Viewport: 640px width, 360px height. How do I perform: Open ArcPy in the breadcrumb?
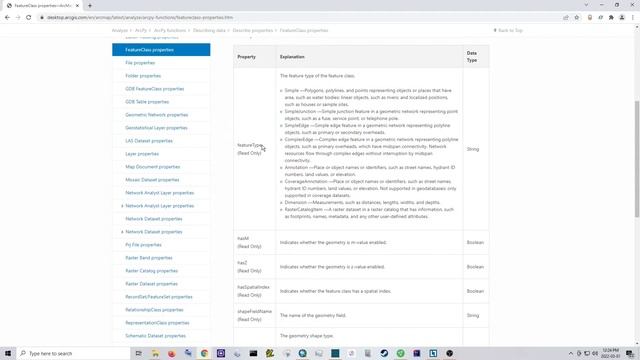(141, 31)
